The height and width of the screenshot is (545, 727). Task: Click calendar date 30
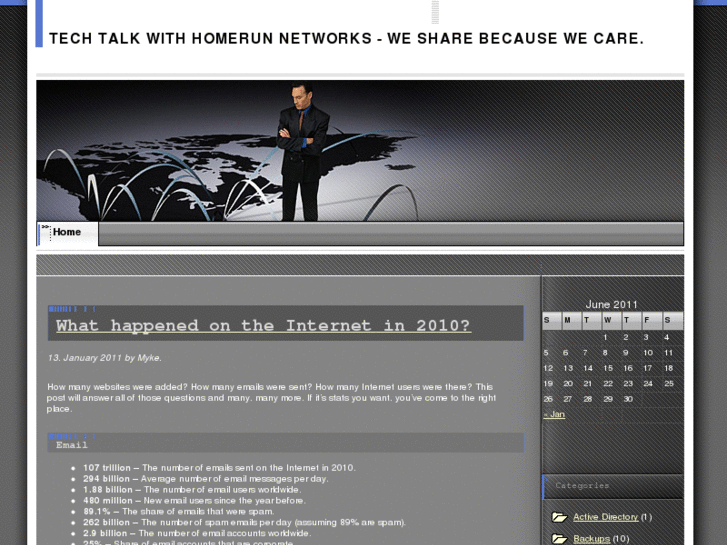pyautogui.click(x=628, y=399)
